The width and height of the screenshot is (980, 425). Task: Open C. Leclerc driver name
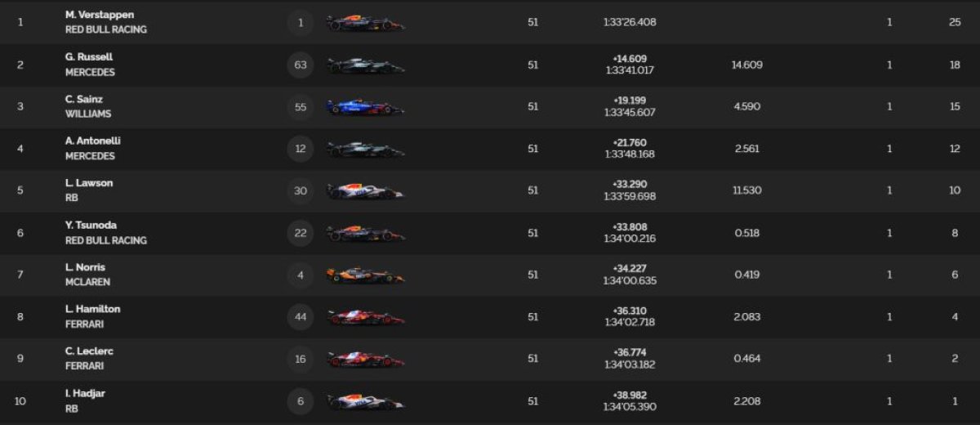click(90, 351)
